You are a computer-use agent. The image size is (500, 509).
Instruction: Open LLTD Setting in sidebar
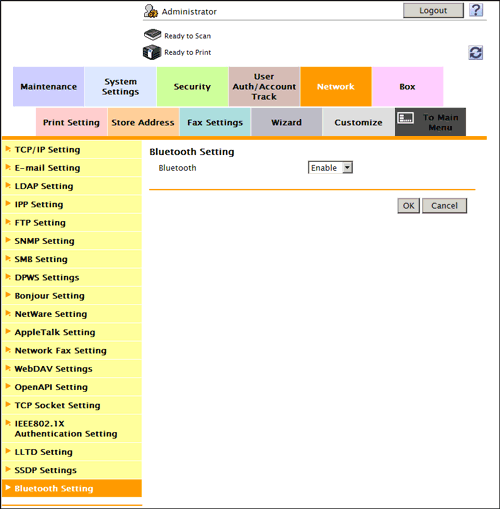coord(72,452)
